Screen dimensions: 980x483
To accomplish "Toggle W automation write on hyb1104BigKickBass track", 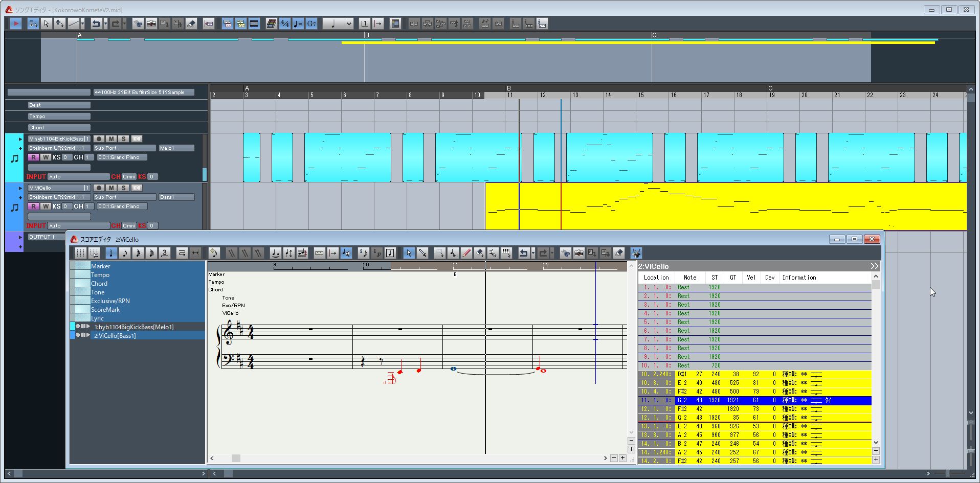I will click(46, 157).
